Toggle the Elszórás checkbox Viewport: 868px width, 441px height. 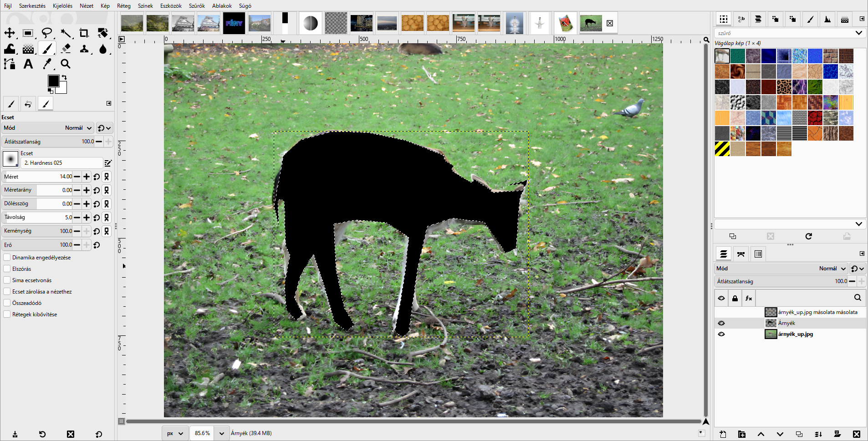pos(7,269)
